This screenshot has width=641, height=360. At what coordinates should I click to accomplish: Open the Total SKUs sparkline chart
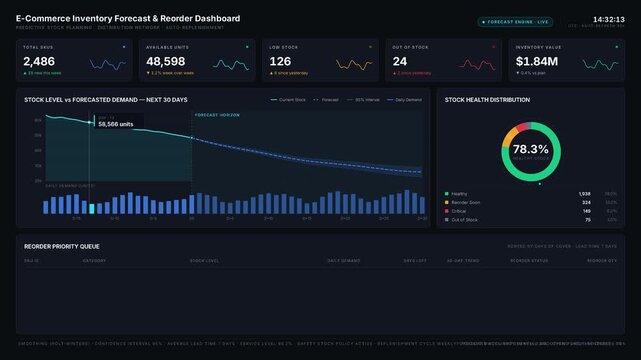pyautogui.click(x=108, y=64)
